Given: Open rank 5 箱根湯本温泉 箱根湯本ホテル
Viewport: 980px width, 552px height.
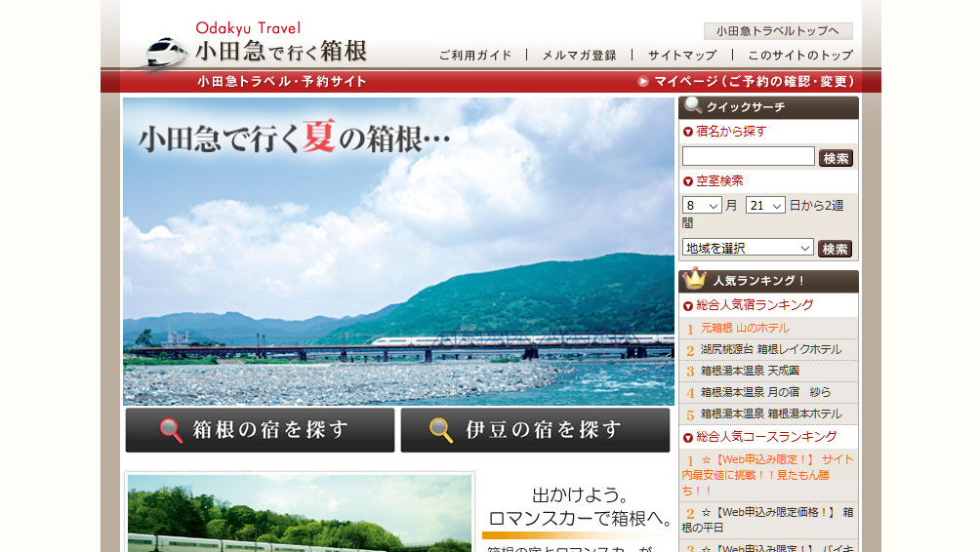Looking at the screenshot, I should pos(770,414).
